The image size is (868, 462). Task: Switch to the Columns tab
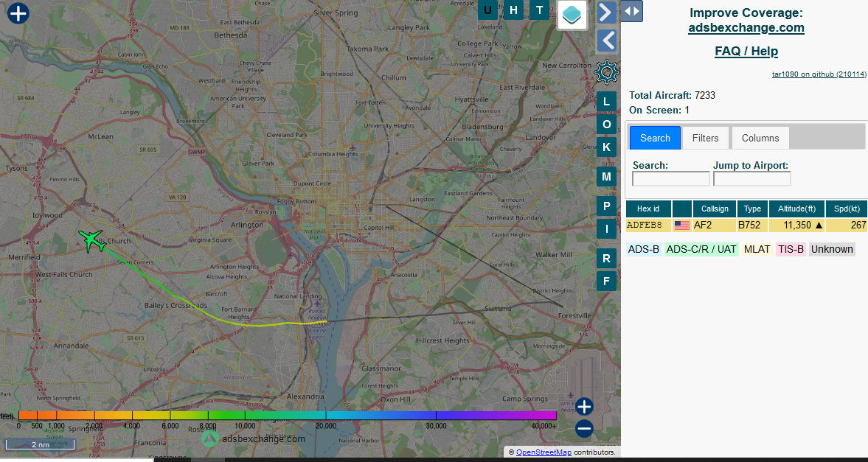pos(760,138)
